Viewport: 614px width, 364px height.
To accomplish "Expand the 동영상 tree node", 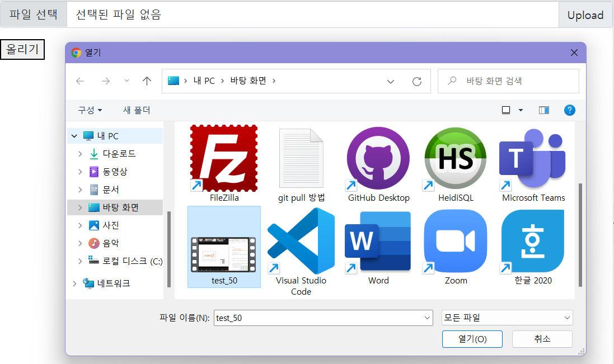I will click(x=80, y=172).
